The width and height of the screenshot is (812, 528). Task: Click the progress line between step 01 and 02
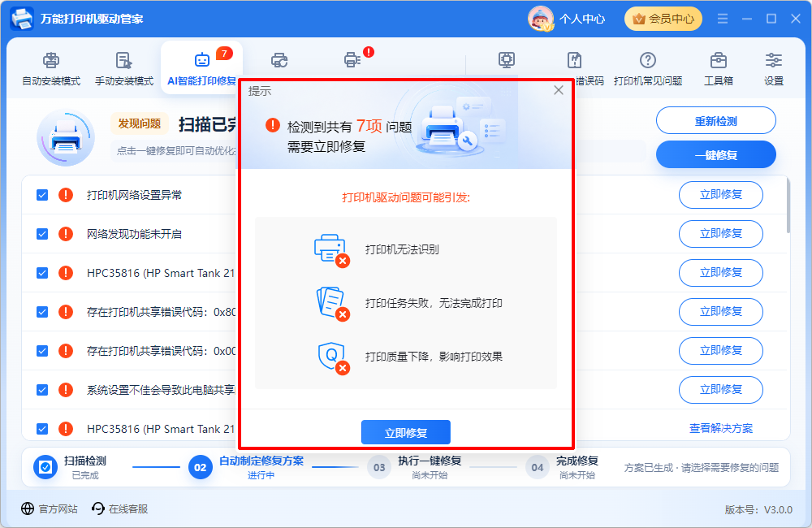pyautogui.click(x=156, y=467)
